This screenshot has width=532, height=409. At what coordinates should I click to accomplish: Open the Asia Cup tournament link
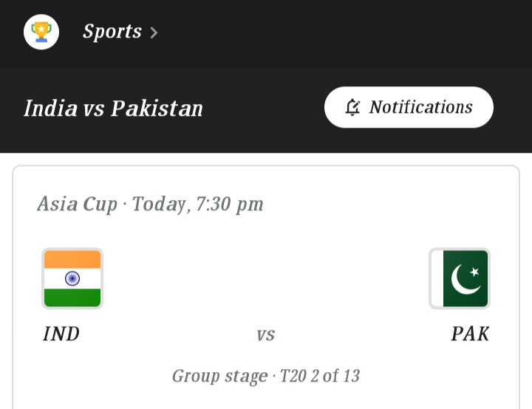[x=77, y=204]
